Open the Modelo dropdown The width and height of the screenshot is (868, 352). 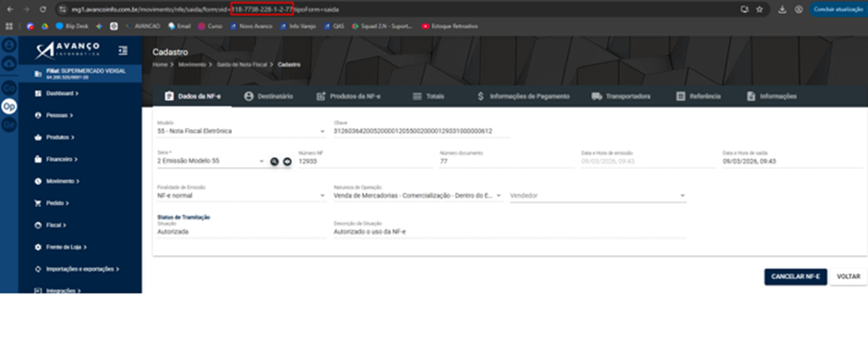pyautogui.click(x=241, y=131)
